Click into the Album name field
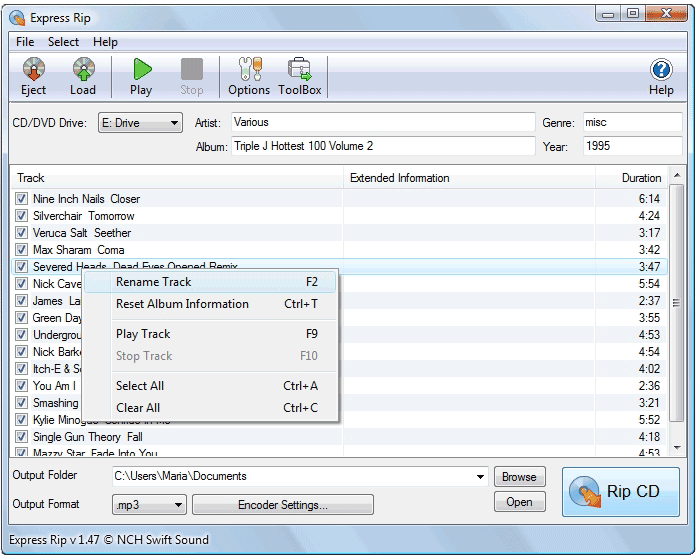 383,146
